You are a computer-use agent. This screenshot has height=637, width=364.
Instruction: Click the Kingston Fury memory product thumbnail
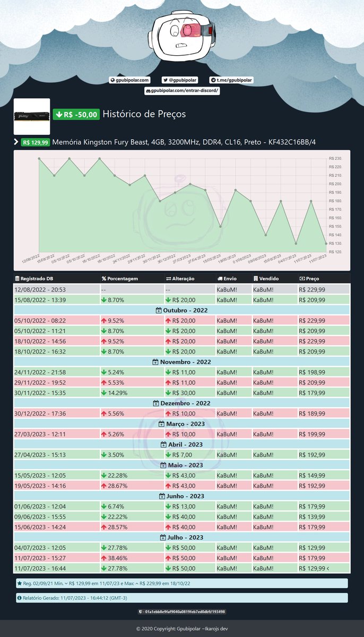click(x=32, y=116)
